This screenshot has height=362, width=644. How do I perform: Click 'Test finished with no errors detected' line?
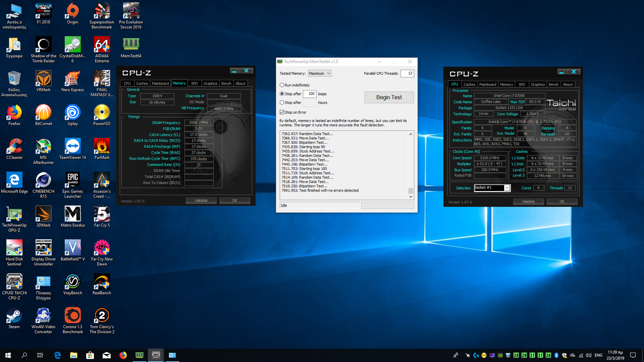[320, 191]
